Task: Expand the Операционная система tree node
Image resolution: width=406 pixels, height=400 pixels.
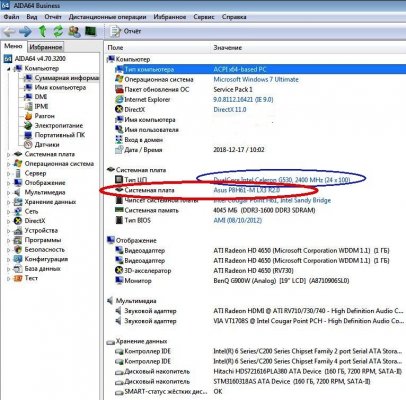Action: click(x=9, y=164)
